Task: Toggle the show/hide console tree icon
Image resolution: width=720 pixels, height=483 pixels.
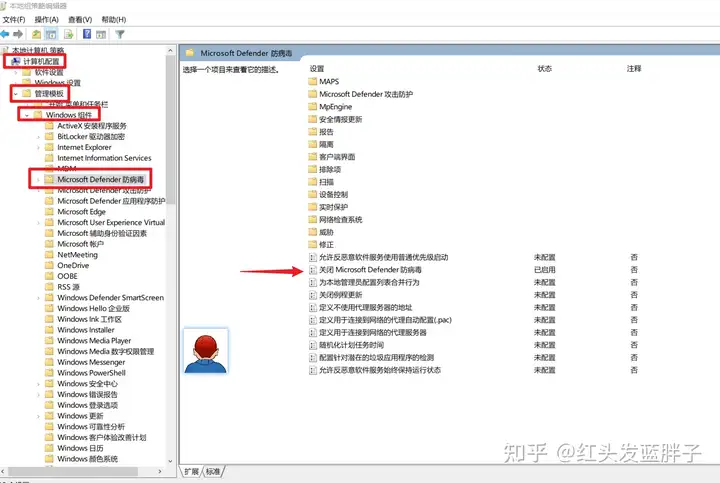Action: (x=51, y=34)
